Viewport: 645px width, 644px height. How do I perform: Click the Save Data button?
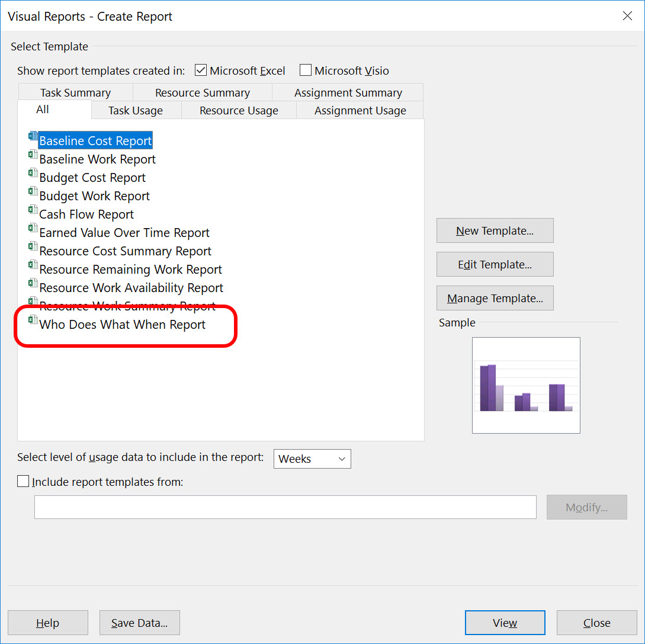pyautogui.click(x=139, y=623)
